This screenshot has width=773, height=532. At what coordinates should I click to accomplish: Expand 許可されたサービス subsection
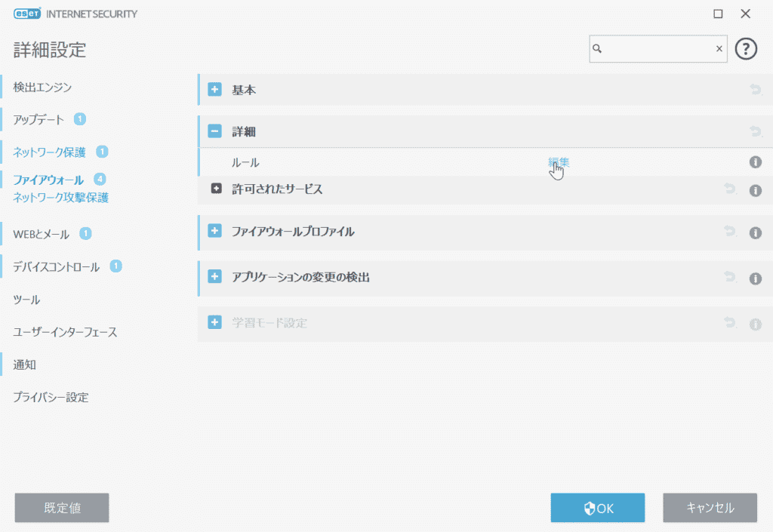tap(217, 189)
